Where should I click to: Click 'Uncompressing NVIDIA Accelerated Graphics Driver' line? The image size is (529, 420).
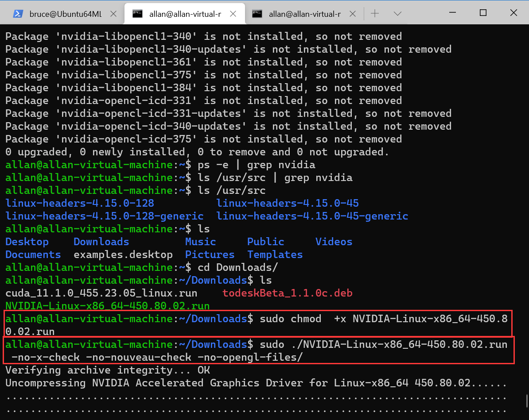point(257,382)
